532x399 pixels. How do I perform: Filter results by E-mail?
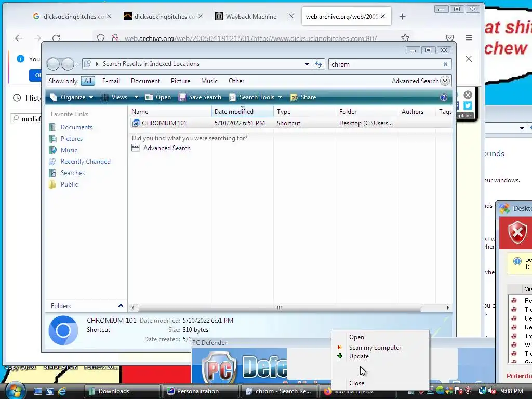(x=111, y=81)
